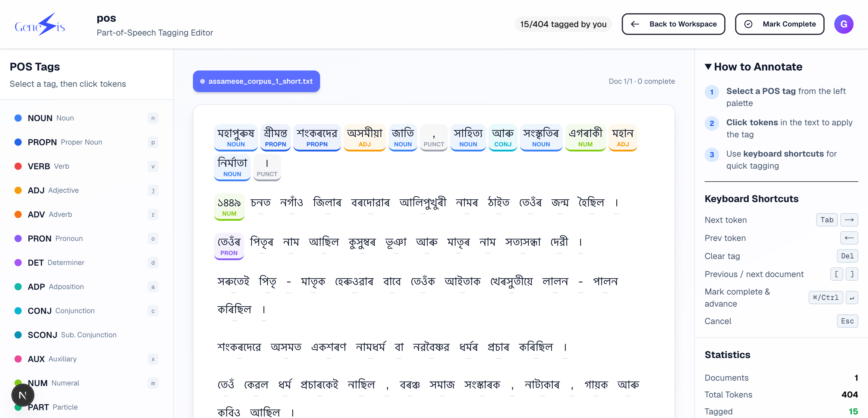868x418 pixels.
Task: Click the assamese_corpus_1_short.txt document tab
Action: pos(256,81)
